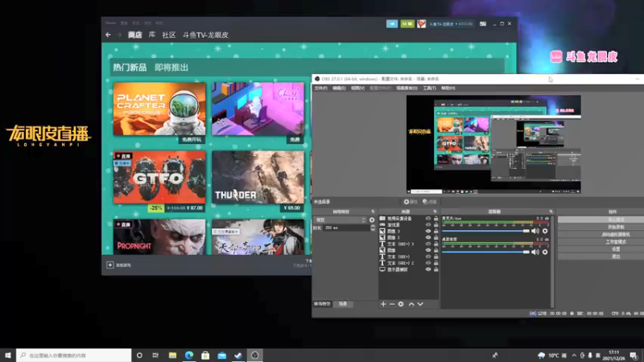
Task: Open File Explorer from the taskbar
Action: coord(172,355)
